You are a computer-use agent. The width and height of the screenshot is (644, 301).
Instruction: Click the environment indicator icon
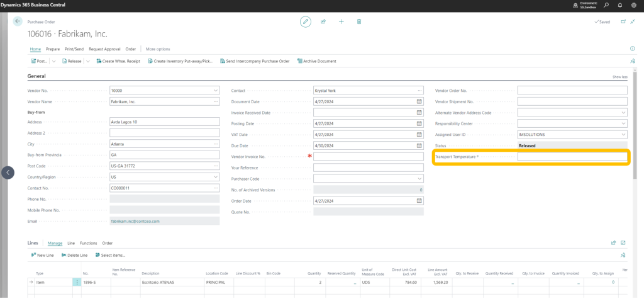coord(576,5)
